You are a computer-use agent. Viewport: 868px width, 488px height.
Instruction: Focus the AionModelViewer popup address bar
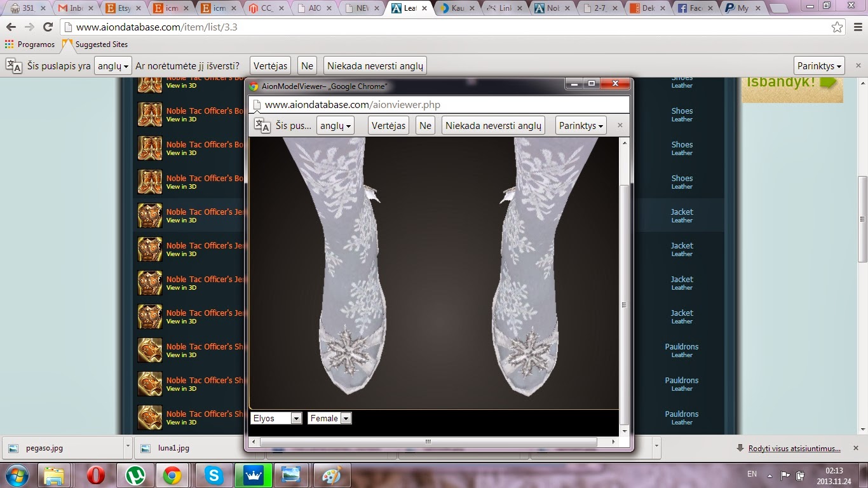(x=438, y=105)
